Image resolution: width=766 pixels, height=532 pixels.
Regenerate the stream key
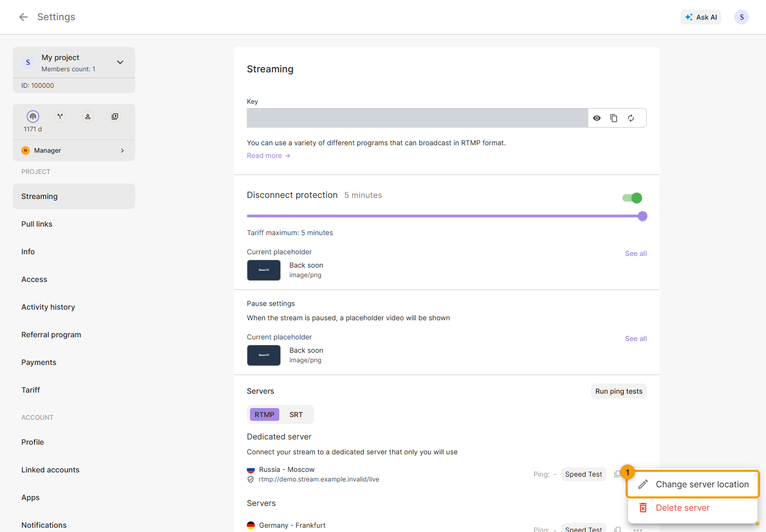click(631, 118)
